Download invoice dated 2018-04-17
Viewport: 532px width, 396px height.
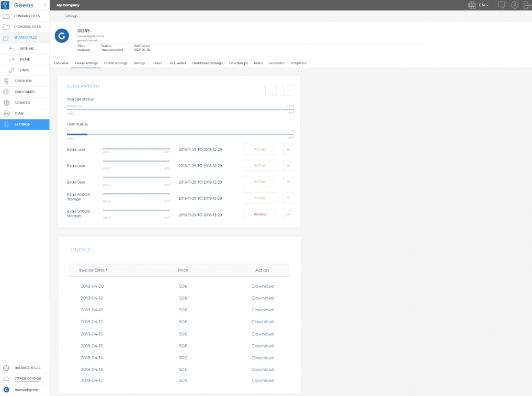point(263,322)
